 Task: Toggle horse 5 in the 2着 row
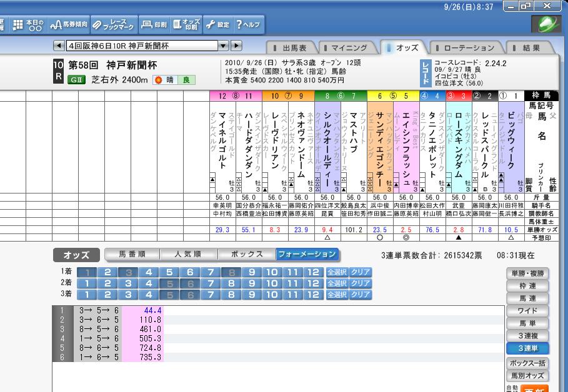170,283
